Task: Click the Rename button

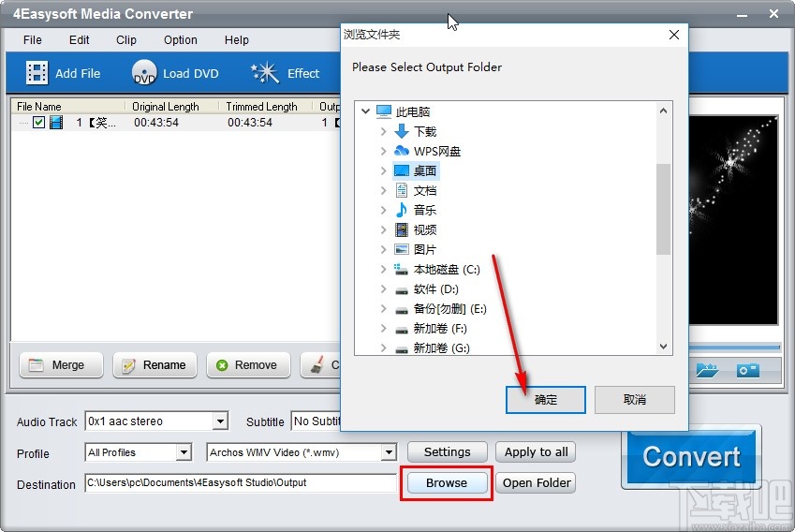Action: pos(155,365)
